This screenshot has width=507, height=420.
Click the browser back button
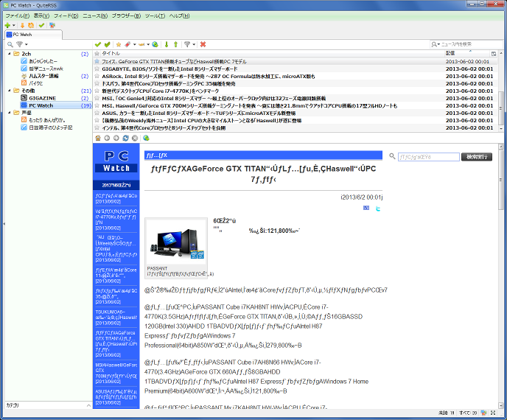(x=107, y=138)
